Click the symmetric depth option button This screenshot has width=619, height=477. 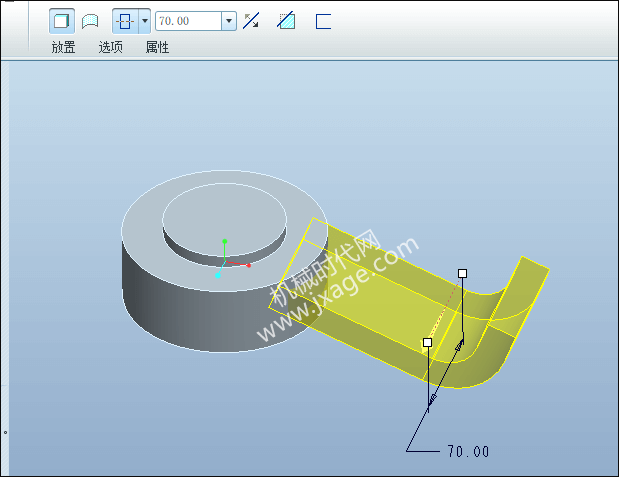tap(125, 21)
